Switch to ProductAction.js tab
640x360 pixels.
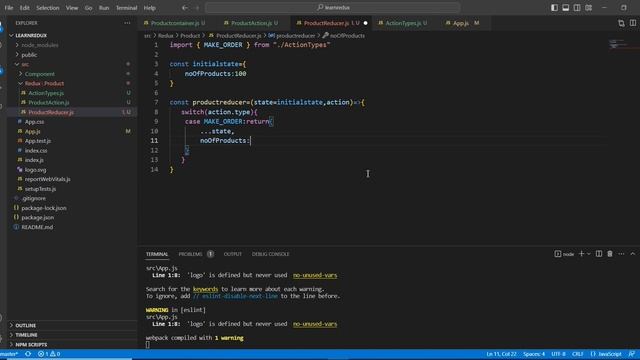click(x=251, y=23)
